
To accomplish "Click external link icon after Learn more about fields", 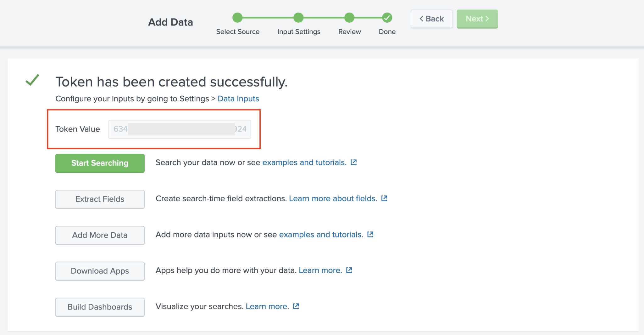I will pyautogui.click(x=384, y=198).
